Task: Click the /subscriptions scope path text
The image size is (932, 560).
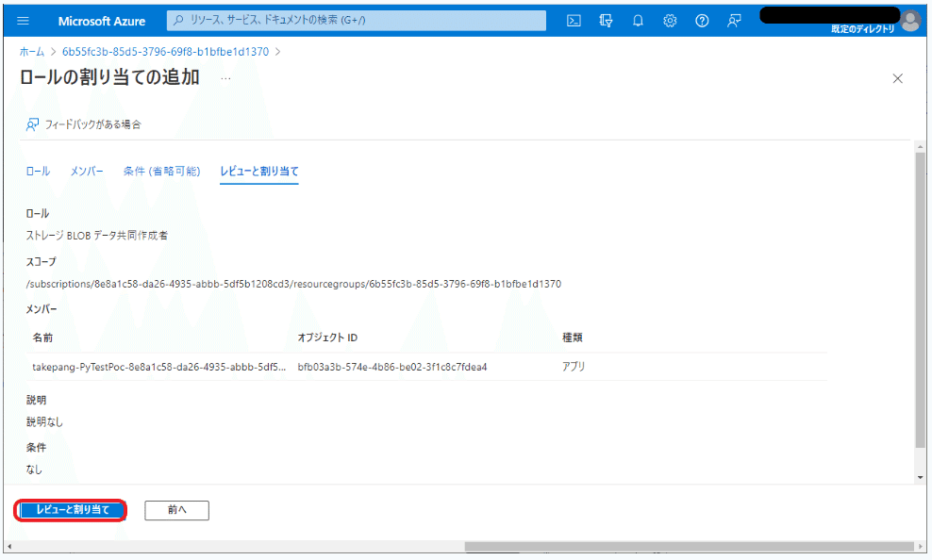Action: click(x=293, y=284)
